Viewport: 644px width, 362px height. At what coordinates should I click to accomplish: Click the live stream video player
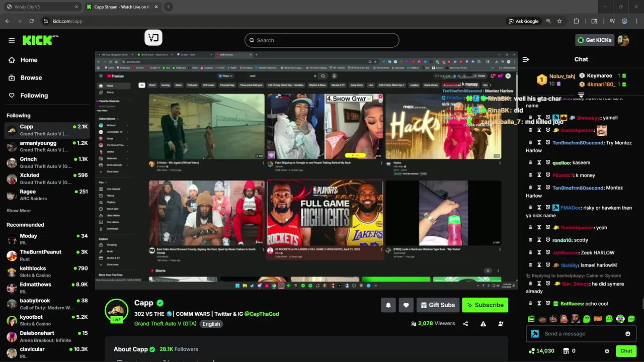pos(306,170)
